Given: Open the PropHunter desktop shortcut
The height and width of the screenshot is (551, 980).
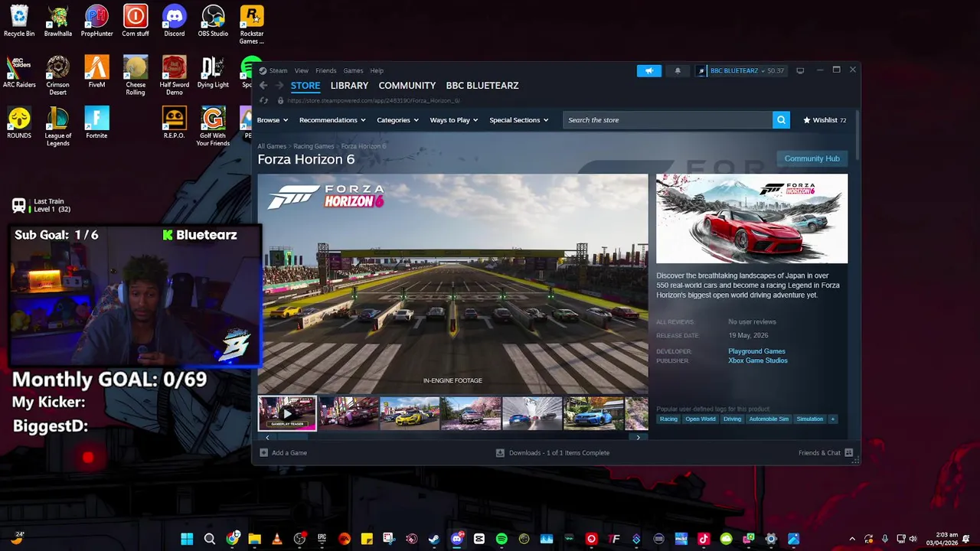Looking at the screenshot, I should (x=96, y=21).
